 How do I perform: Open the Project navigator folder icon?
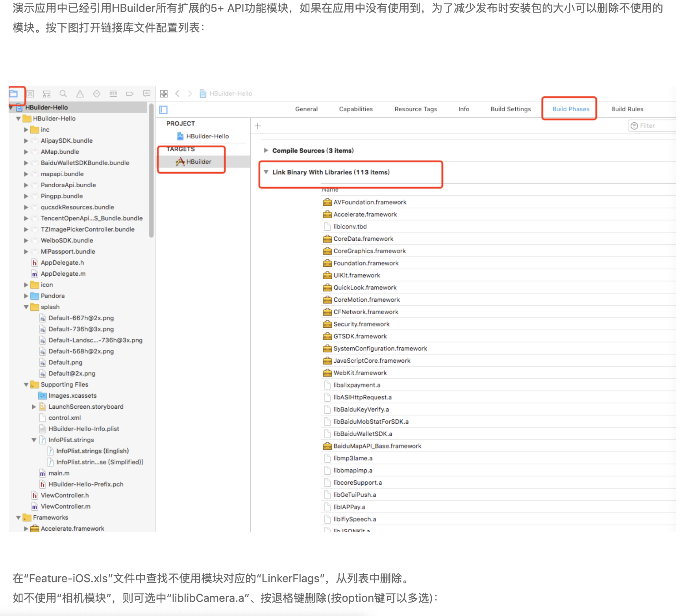click(14, 94)
